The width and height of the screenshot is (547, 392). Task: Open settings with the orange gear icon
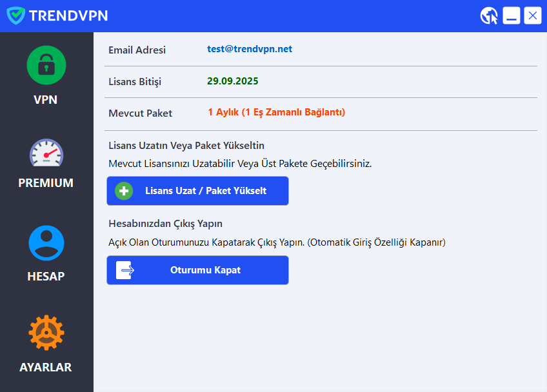pyautogui.click(x=46, y=333)
